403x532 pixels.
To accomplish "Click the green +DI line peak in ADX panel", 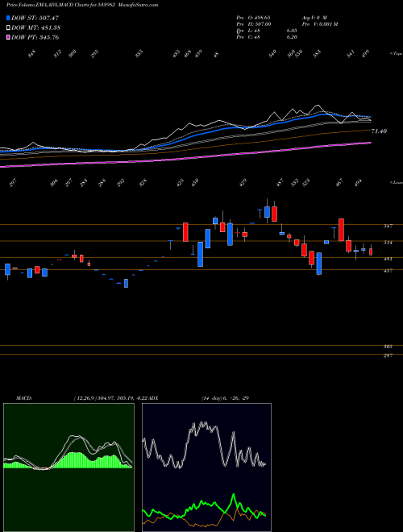I will point(234,495).
